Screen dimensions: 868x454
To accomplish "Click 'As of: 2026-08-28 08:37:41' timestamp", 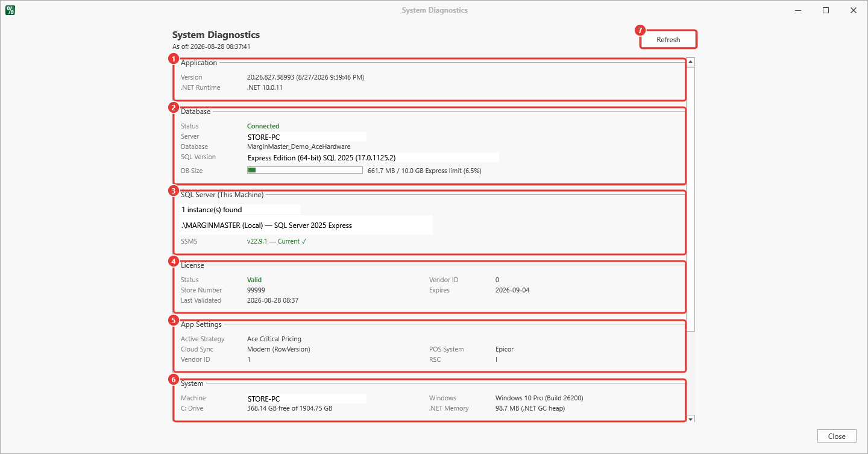I will tap(211, 46).
